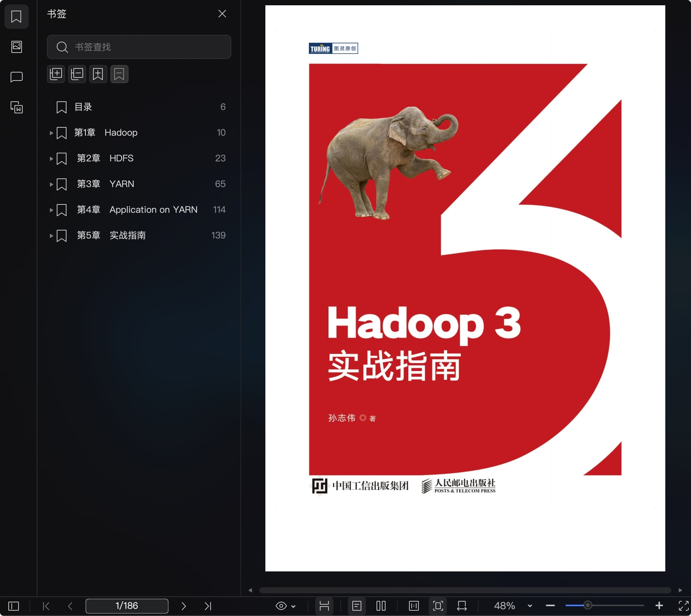The image size is (691, 616).
Task: Set actual size view
Action: (414, 606)
